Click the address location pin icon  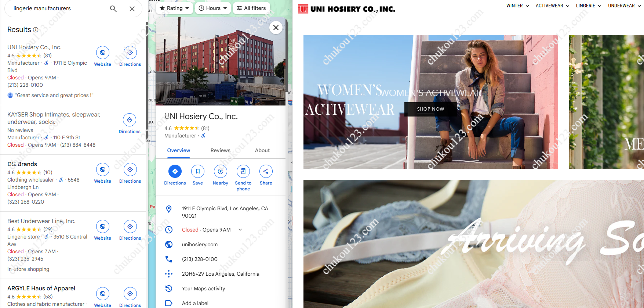tap(169, 209)
